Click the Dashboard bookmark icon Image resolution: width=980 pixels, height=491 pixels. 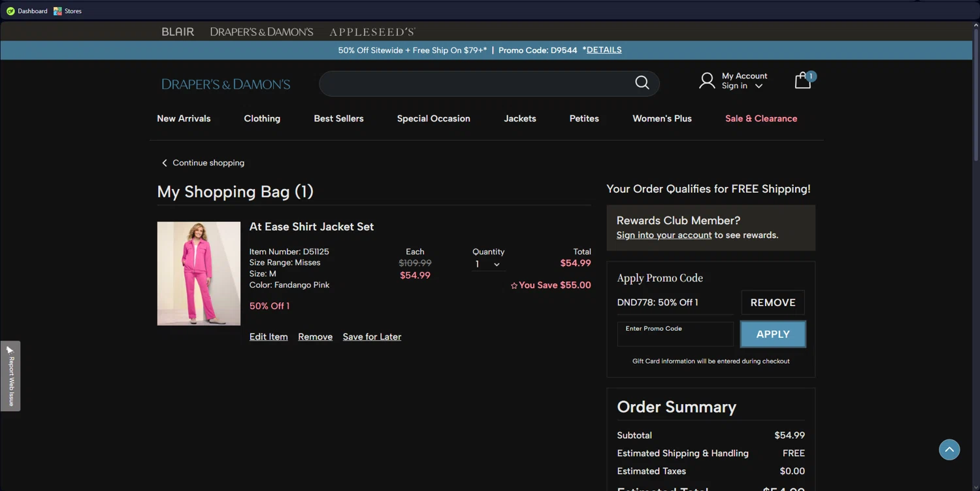(10, 11)
